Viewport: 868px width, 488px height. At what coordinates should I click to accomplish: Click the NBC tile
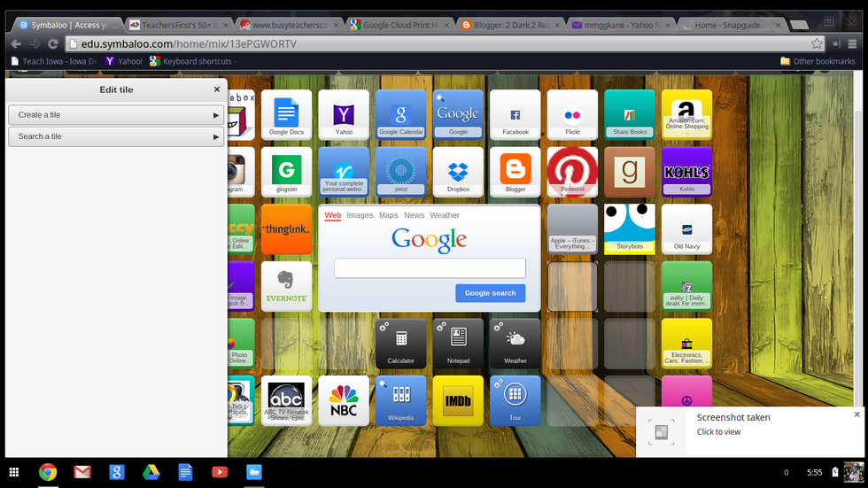(344, 400)
